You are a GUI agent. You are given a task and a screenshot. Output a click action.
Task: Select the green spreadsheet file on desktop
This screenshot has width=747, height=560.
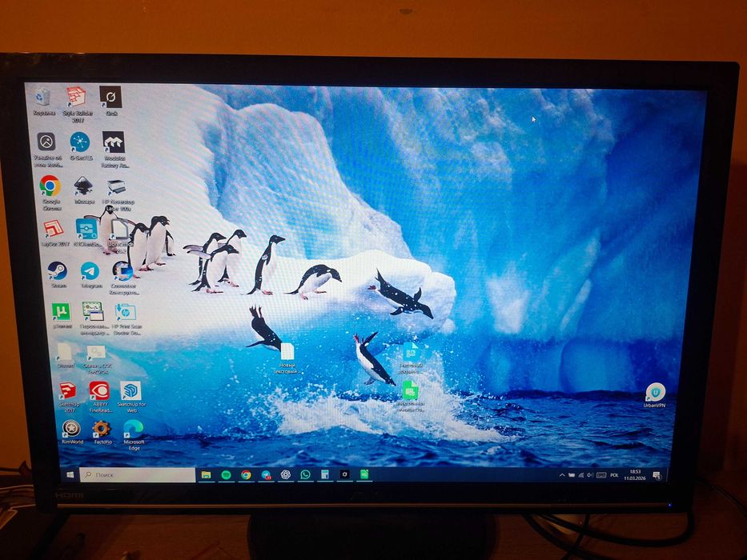(410, 396)
